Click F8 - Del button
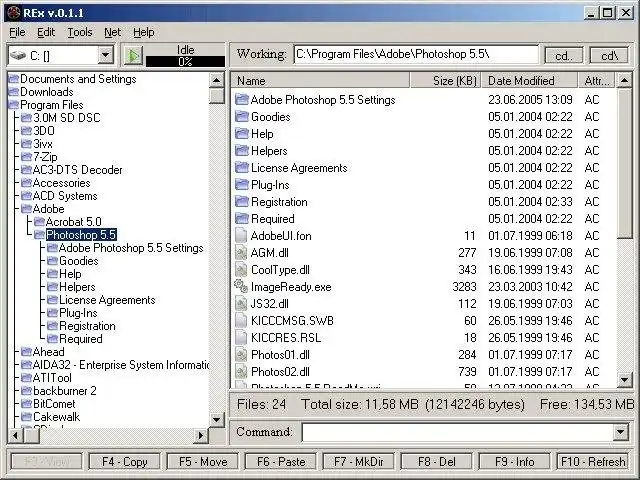Screen dimensions: 640x480 point(437,462)
